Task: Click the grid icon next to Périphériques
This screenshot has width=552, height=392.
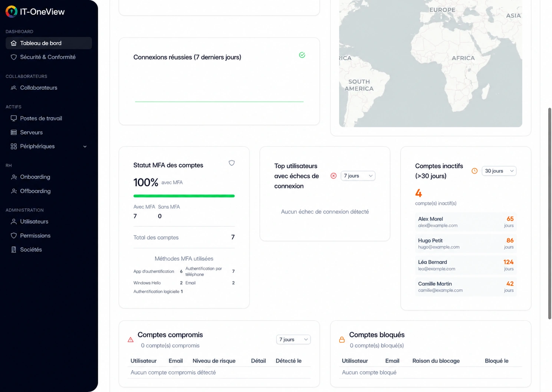Action: [x=14, y=146]
